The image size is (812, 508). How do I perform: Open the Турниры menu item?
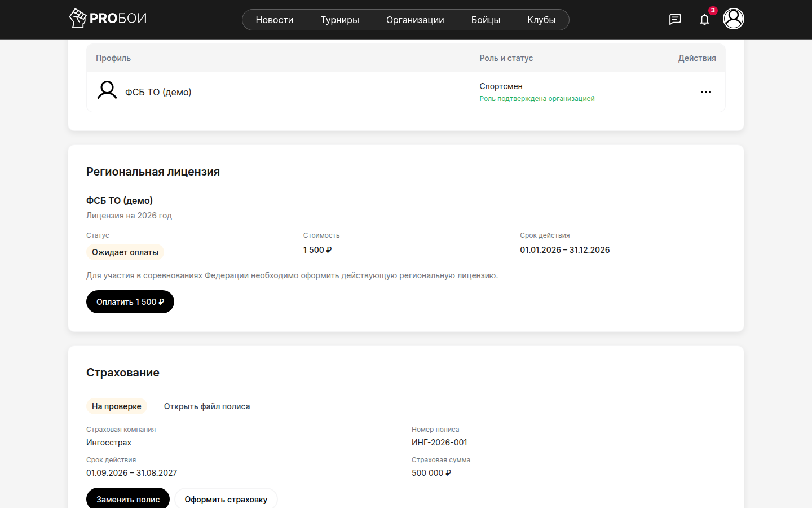tap(339, 20)
